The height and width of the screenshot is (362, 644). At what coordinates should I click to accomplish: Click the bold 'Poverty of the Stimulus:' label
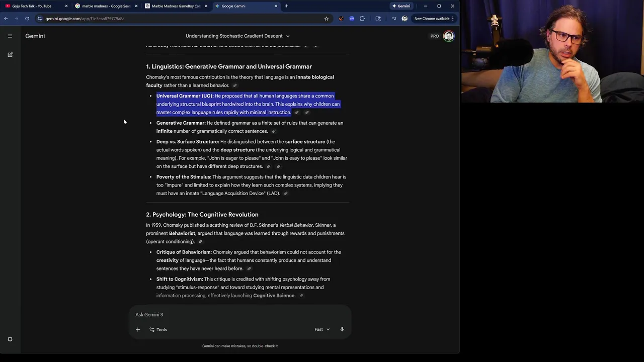point(184,177)
